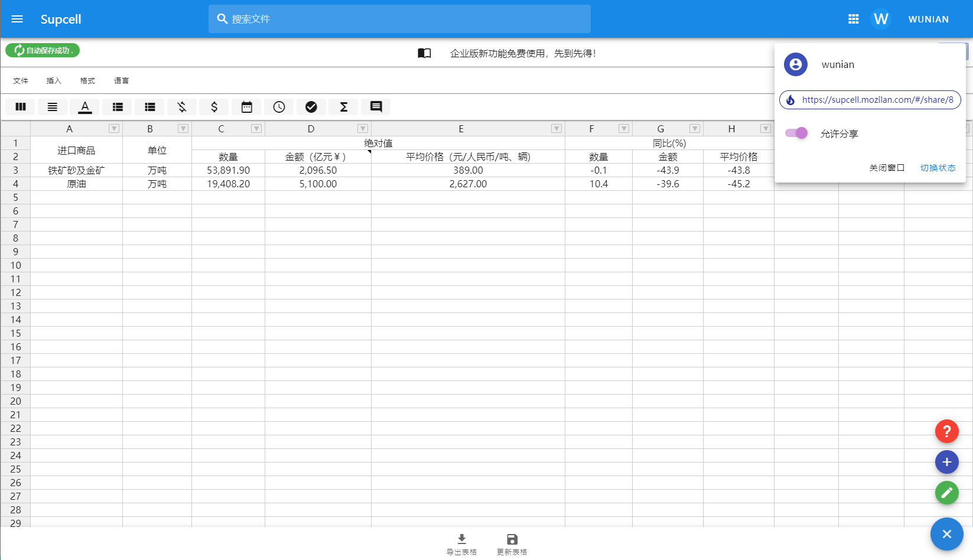Image resolution: width=973 pixels, height=560 pixels.
Task: Click the column layout toolbar icon
Action: point(20,107)
